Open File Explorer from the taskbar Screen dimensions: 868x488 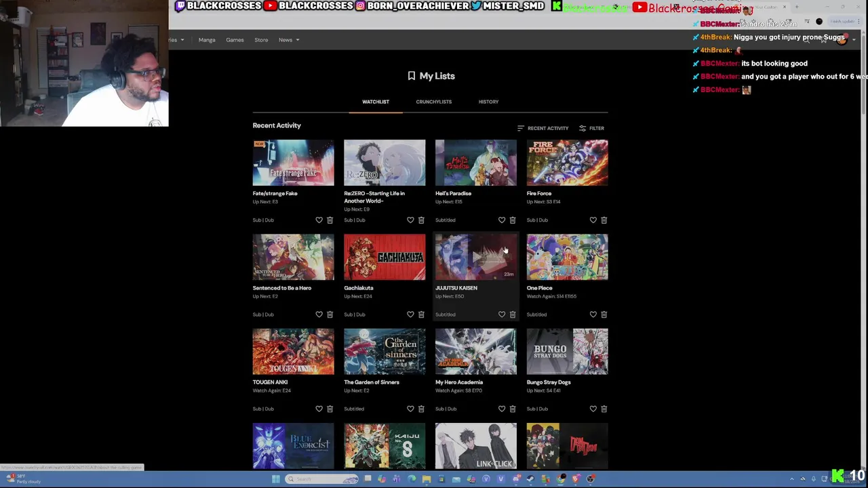(x=427, y=479)
